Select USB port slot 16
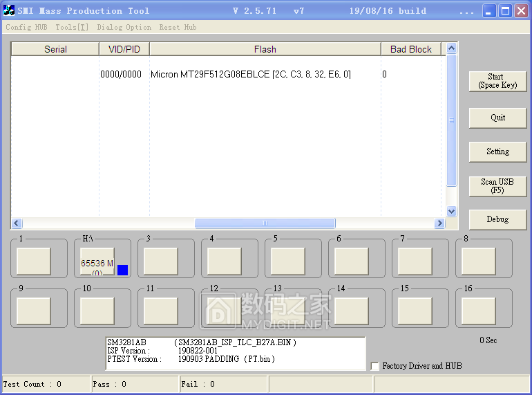 pos(478,311)
